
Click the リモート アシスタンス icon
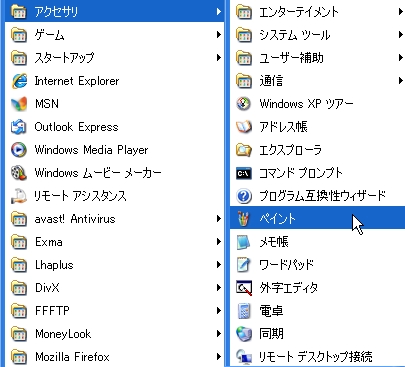(19, 196)
